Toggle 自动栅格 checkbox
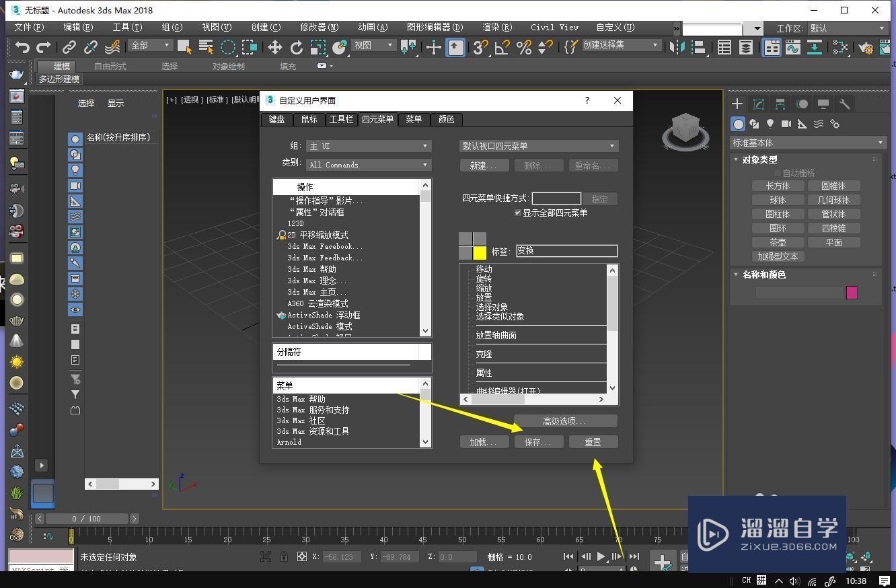Screen dimensions: 896x588 (x=778, y=173)
